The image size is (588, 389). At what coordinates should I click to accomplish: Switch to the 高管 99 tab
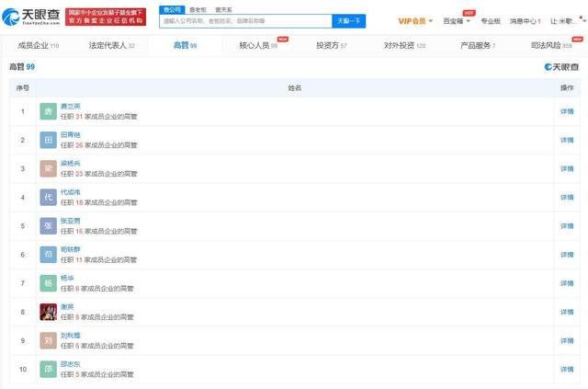click(186, 45)
